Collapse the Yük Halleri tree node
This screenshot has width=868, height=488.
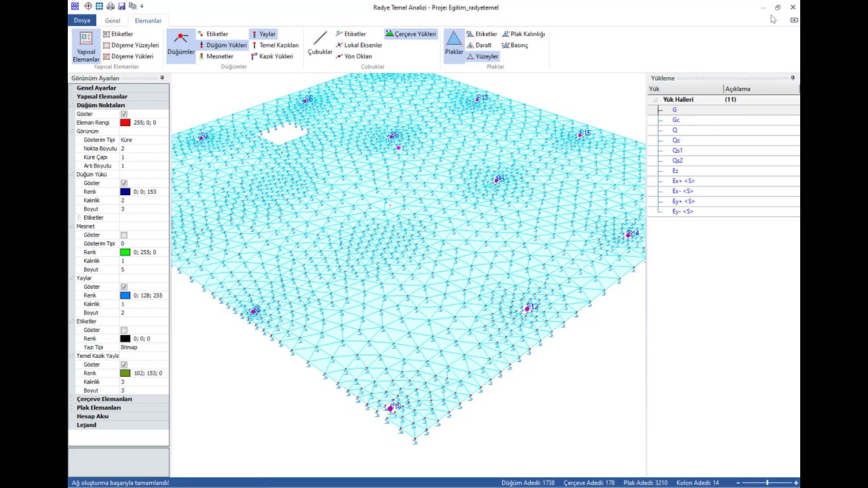coord(655,100)
